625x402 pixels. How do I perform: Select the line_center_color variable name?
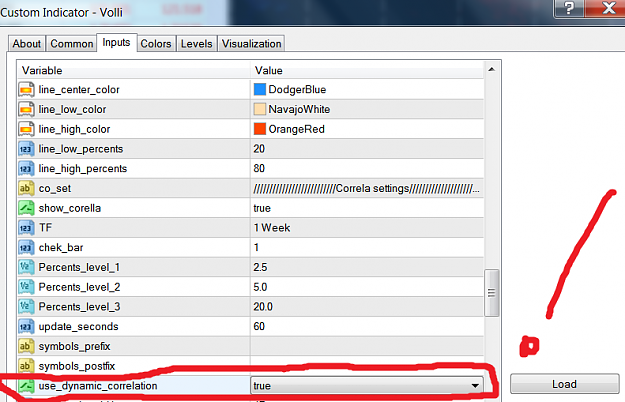coord(79,90)
